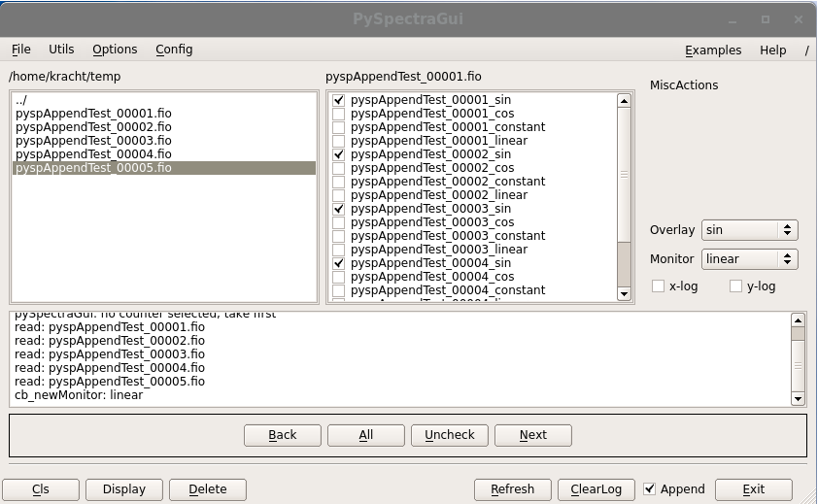Click the Next button
The width and height of the screenshot is (818, 504).
[x=532, y=435]
